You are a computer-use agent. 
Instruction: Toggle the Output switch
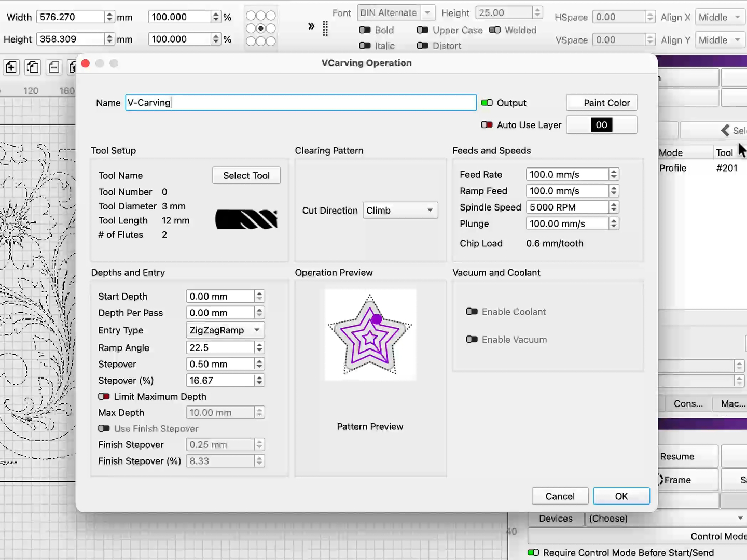point(487,103)
